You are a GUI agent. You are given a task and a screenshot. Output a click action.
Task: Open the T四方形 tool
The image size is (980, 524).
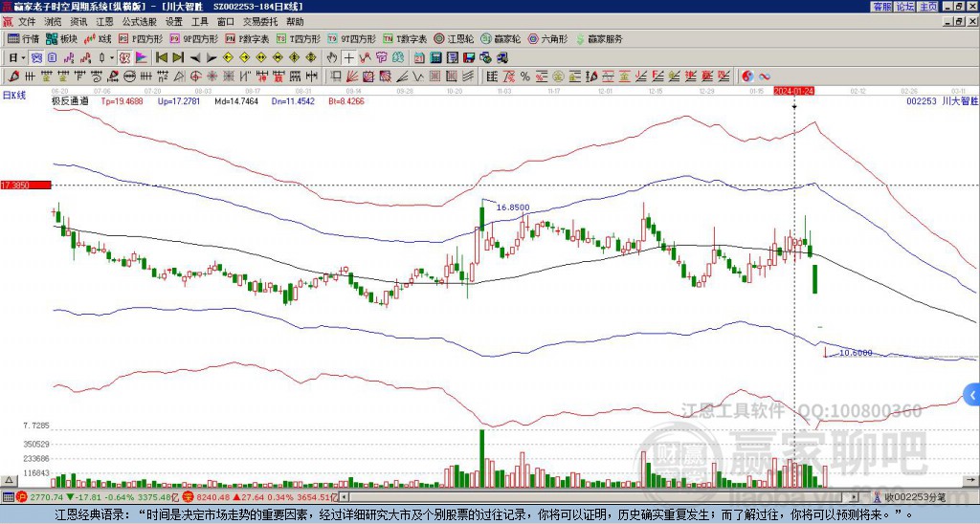point(299,38)
